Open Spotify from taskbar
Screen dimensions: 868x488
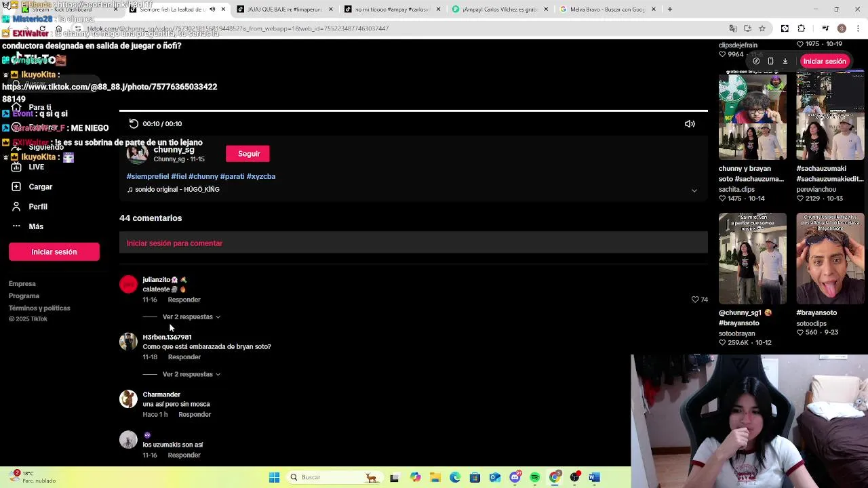click(x=535, y=477)
